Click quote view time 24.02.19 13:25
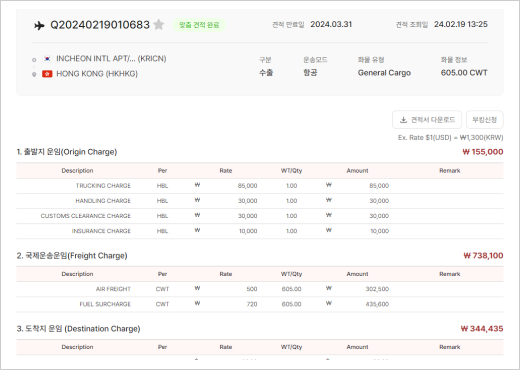520x370 pixels. point(461,24)
